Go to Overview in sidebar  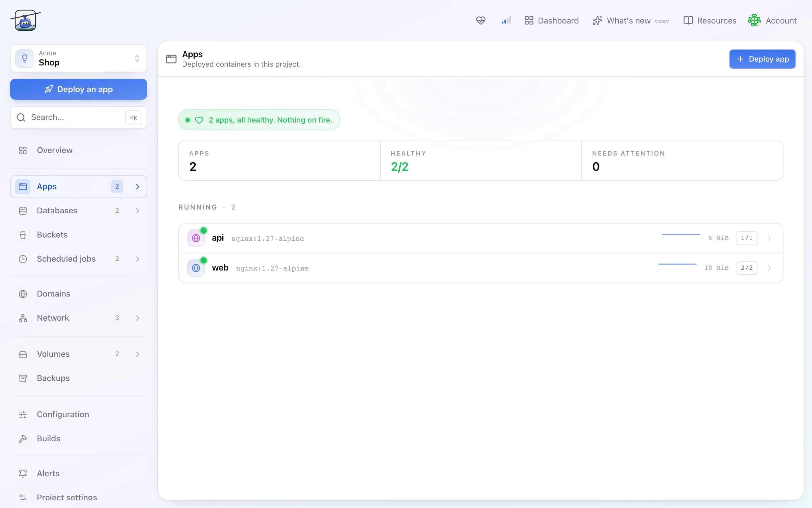79,150
